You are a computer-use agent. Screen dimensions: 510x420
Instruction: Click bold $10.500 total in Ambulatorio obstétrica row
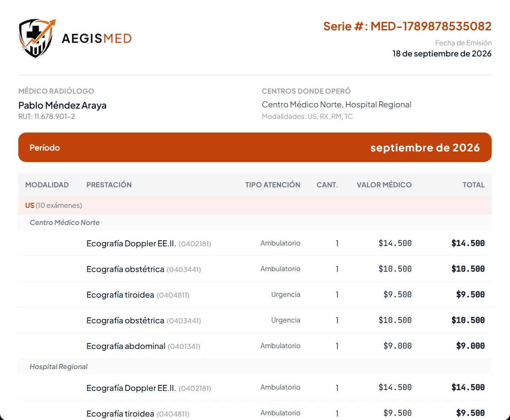(468, 269)
